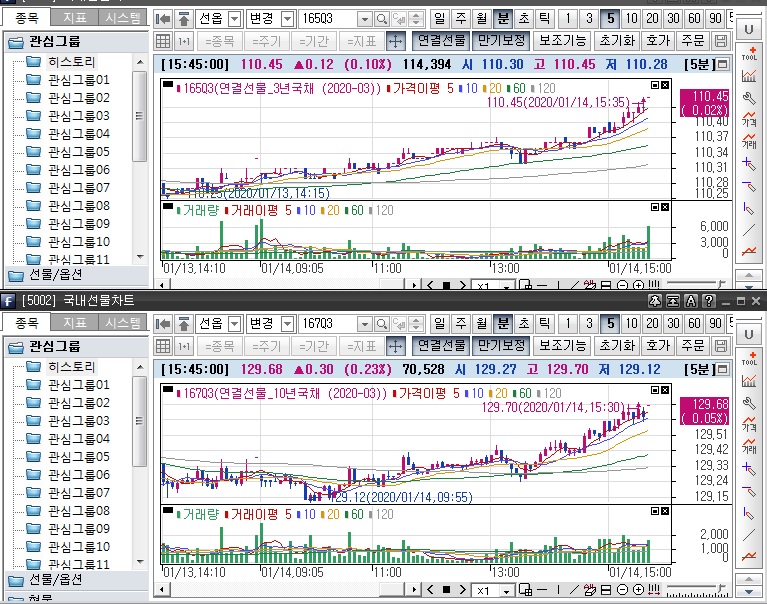Viewport: 767px width, 604px height.
Task: Toggle 연결선물 in the upper chart toolbar
Action: click(440, 41)
